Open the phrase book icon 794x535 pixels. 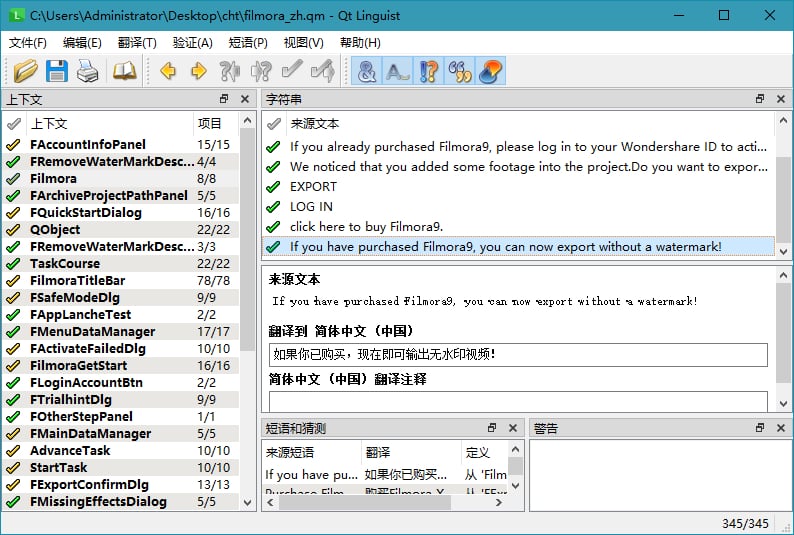pyautogui.click(x=124, y=71)
